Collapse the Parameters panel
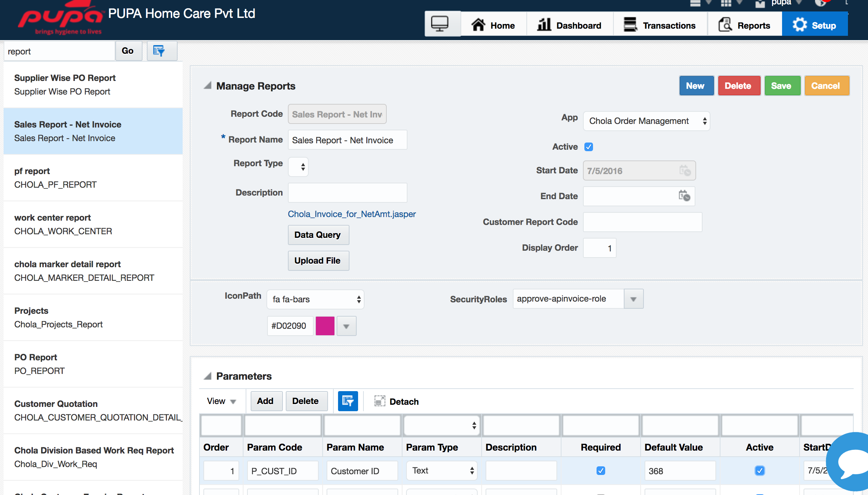 [x=207, y=376]
